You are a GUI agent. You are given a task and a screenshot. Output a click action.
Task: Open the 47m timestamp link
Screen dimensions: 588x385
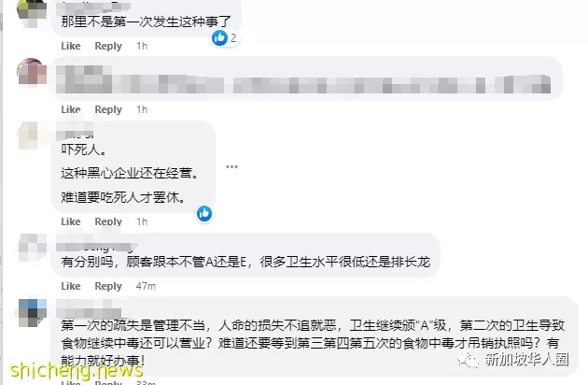point(146,286)
